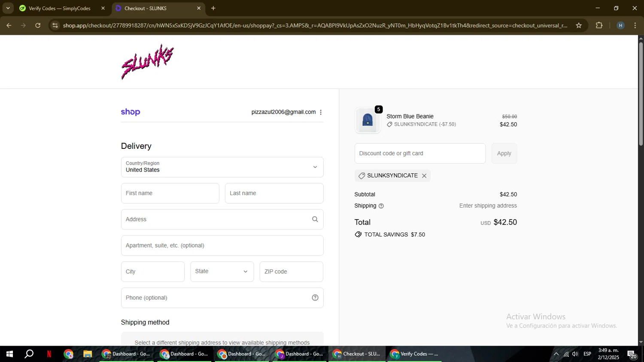
Task: Open Windows taskbar search
Action: point(29,354)
